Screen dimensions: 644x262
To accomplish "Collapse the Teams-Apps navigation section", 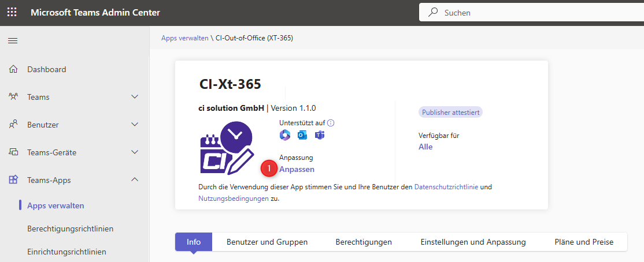I will 135,180.
